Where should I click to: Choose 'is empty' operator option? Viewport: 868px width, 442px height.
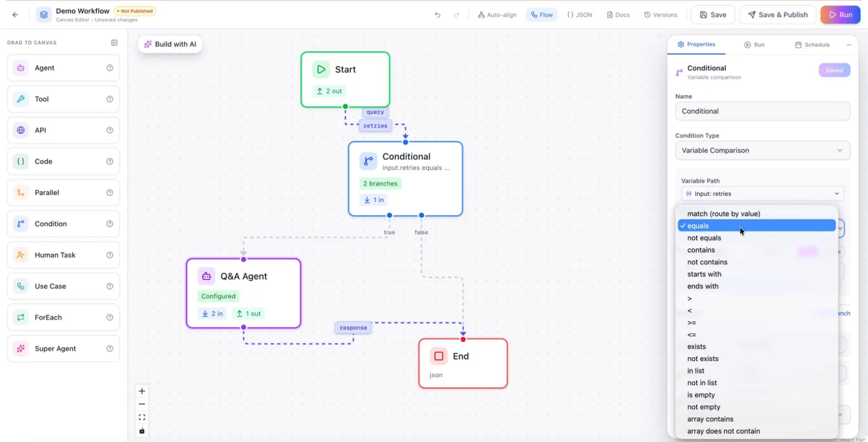coord(757,395)
